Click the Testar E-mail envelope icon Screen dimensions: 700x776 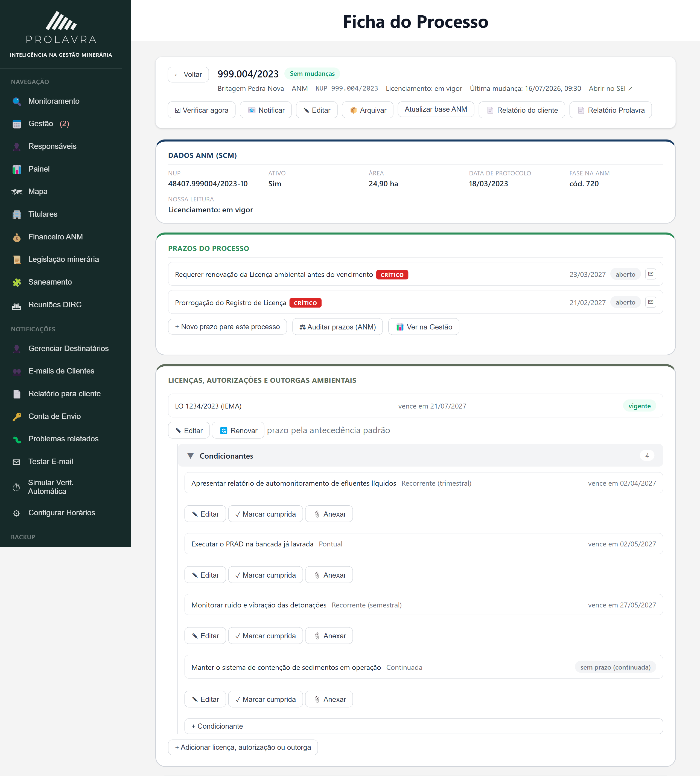point(16,462)
